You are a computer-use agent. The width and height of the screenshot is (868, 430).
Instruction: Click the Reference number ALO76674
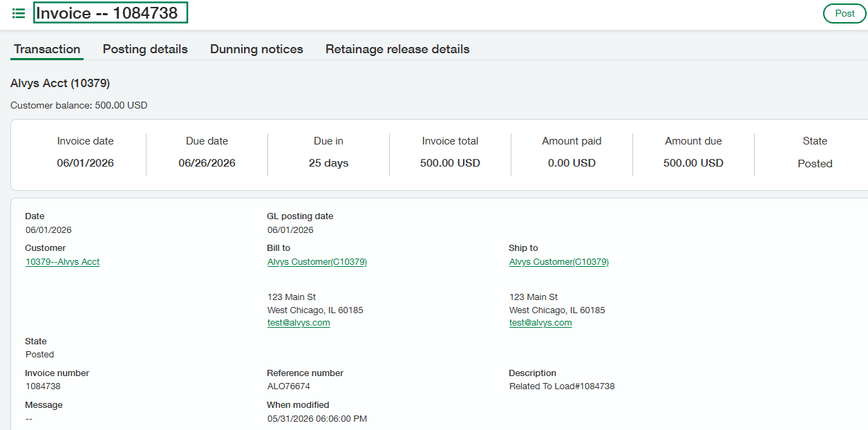pyautogui.click(x=289, y=386)
